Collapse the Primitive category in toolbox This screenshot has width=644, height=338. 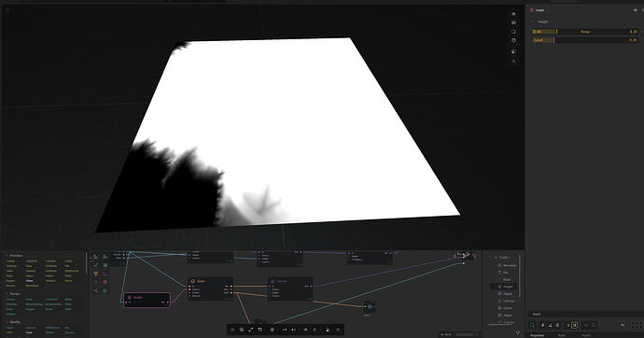pyautogui.click(x=7, y=256)
